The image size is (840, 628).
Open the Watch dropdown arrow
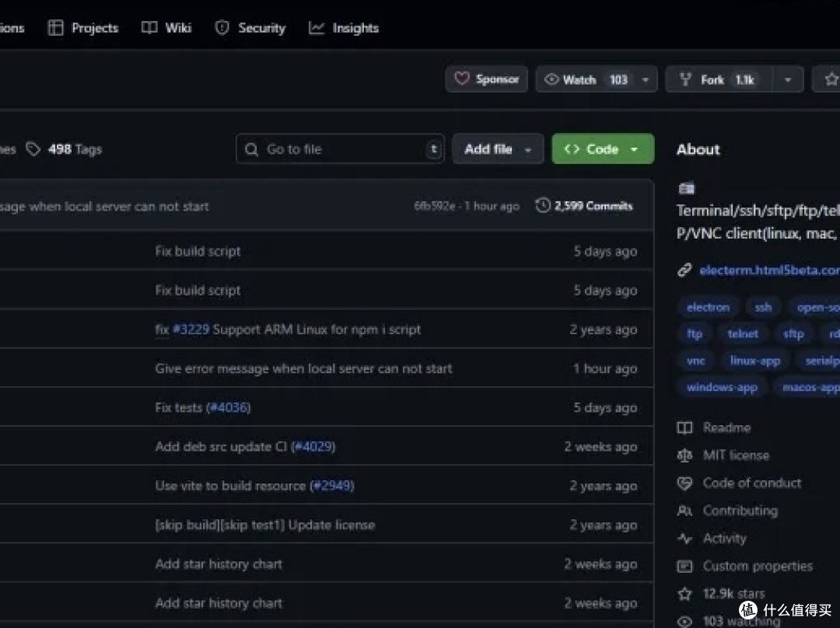[x=646, y=80]
